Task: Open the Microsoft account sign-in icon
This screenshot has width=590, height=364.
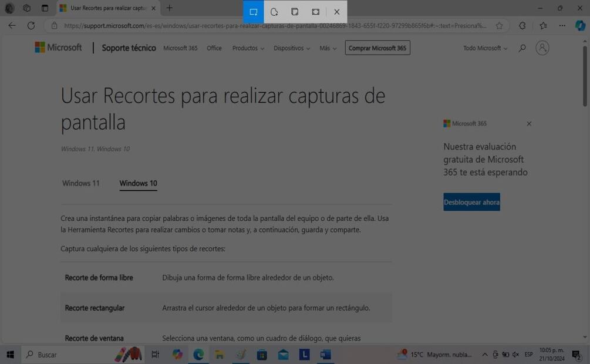Action: 542,48
